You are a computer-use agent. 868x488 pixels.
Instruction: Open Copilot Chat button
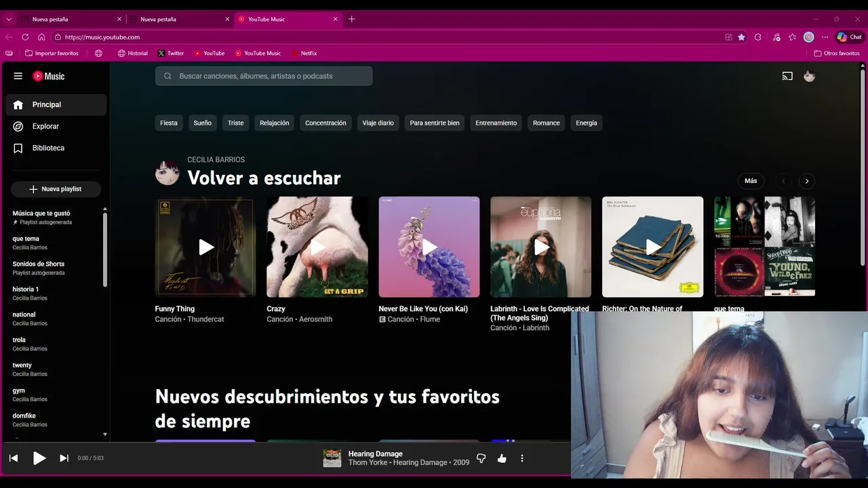point(850,37)
